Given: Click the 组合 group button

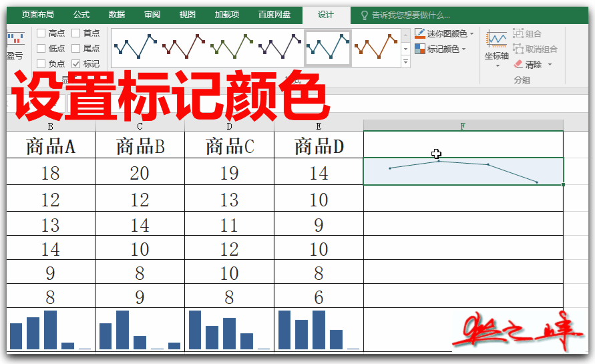Looking at the screenshot, I should (527, 33).
